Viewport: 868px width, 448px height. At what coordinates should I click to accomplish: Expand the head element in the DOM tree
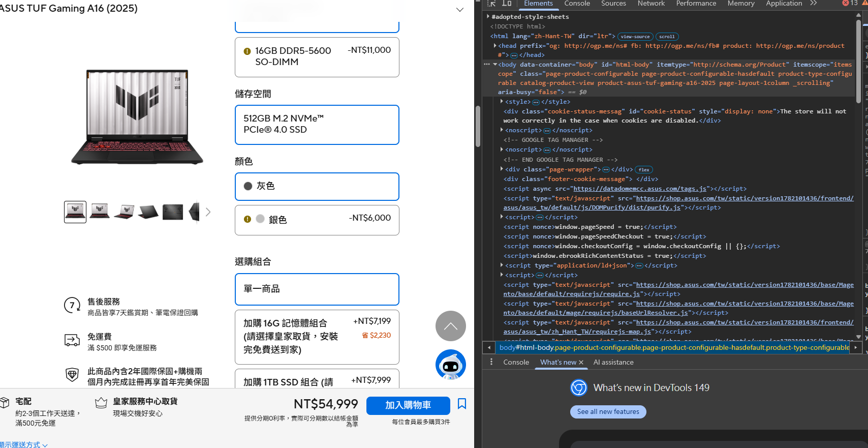[495, 46]
